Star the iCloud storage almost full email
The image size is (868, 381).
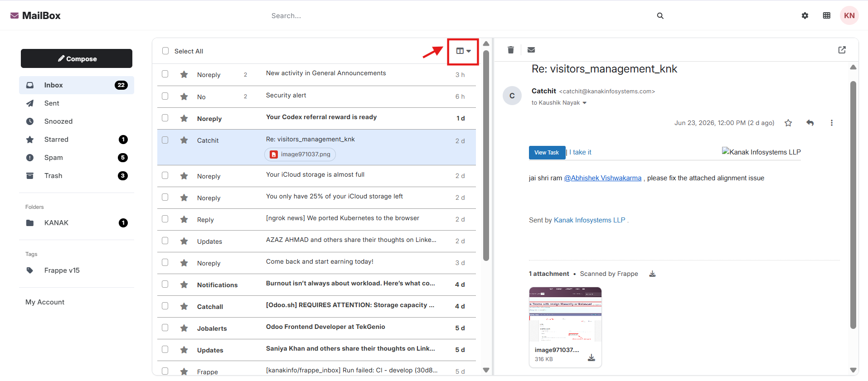tap(184, 176)
